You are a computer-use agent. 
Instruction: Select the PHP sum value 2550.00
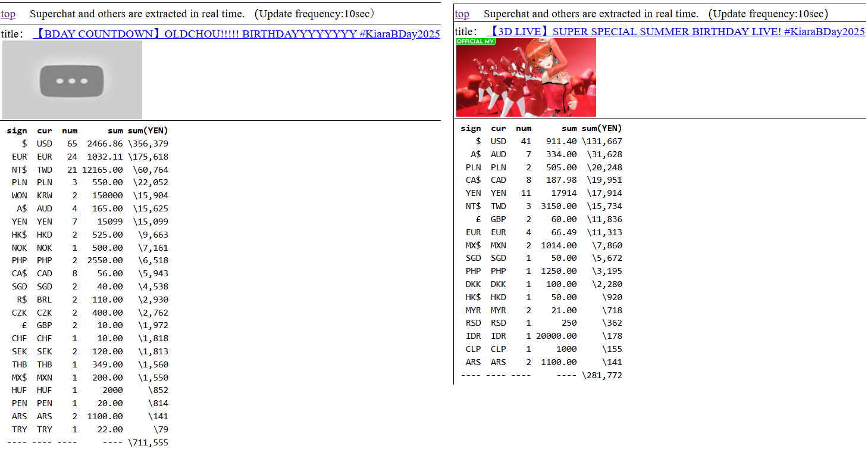[105, 260]
